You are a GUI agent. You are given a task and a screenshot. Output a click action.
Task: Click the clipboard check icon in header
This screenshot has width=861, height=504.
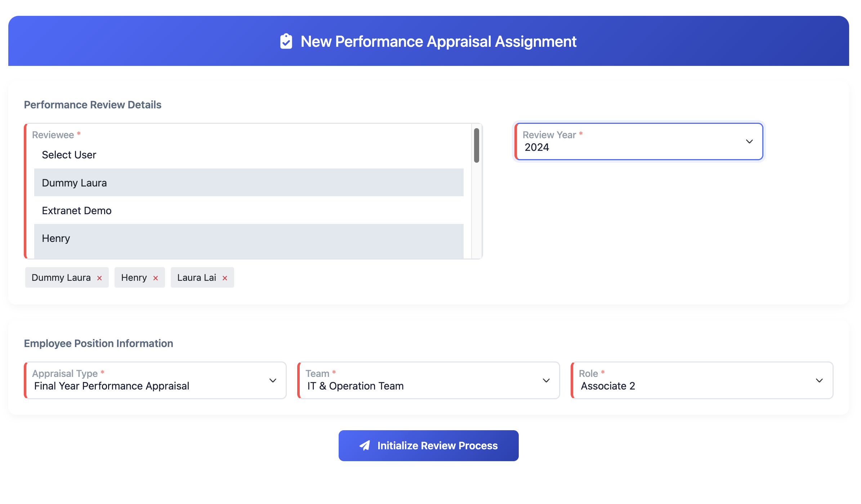[x=286, y=41]
